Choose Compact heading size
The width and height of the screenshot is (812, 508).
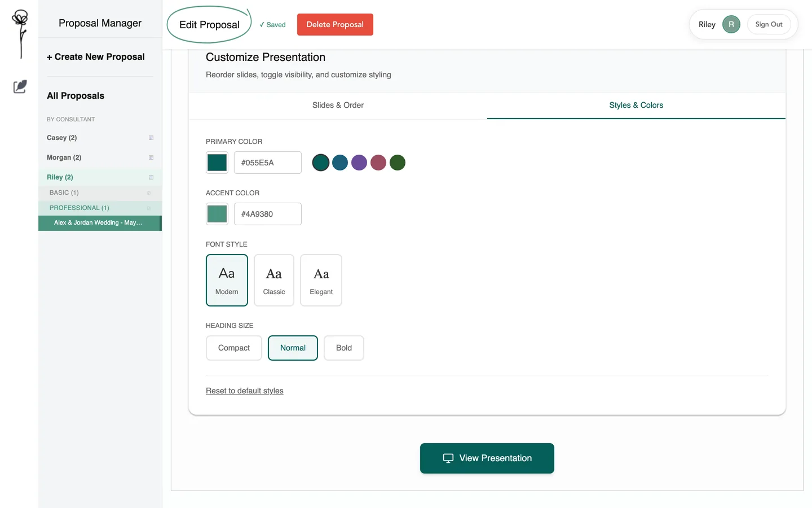coord(234,348)
